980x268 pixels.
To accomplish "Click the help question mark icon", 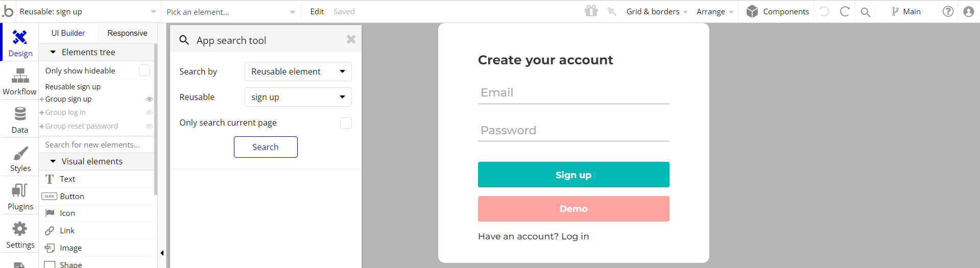I will 948,11.
